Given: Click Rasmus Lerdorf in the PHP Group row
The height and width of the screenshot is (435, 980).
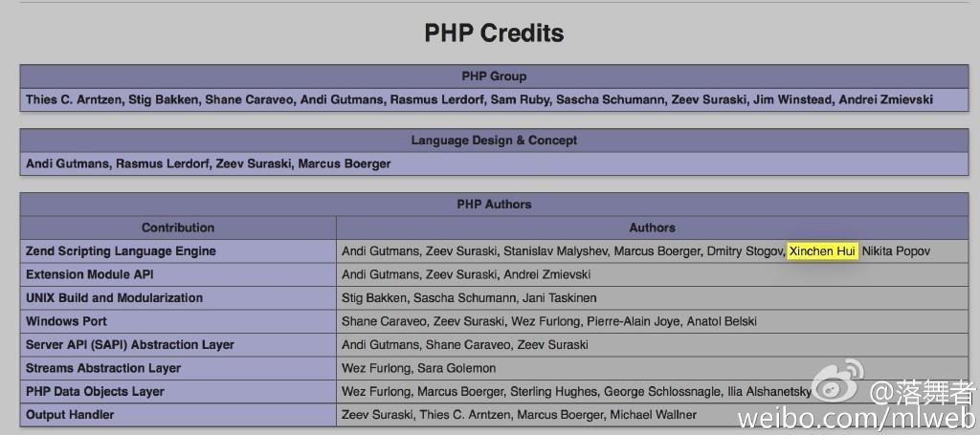Looking at the screenshot, I should coord(436,99).
